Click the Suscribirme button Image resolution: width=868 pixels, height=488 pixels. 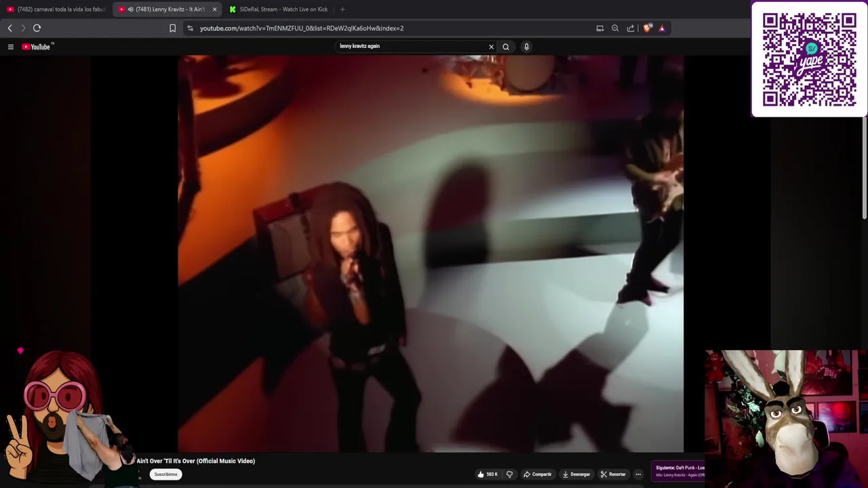click(165, 474)
